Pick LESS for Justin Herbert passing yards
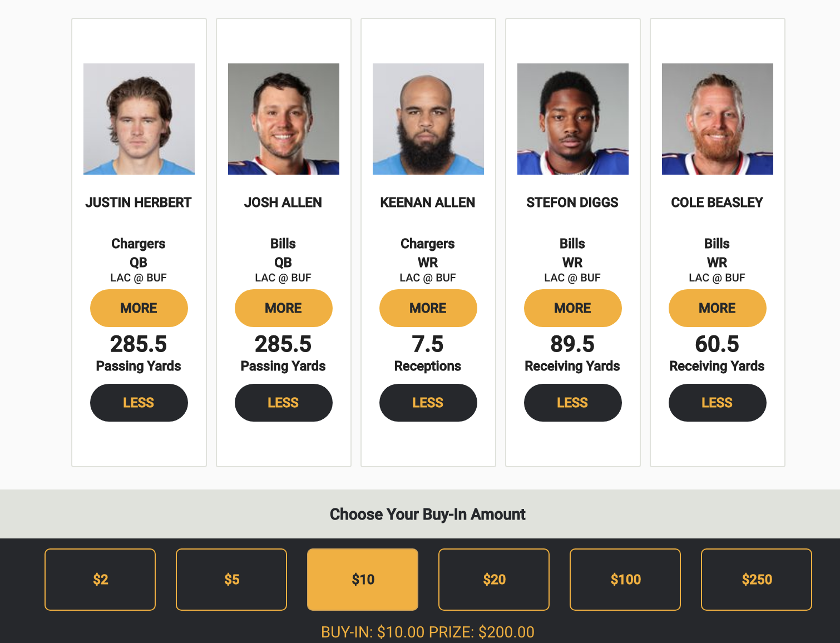The width and height of the screenshot is (840, 643). [x=139, y=403]
